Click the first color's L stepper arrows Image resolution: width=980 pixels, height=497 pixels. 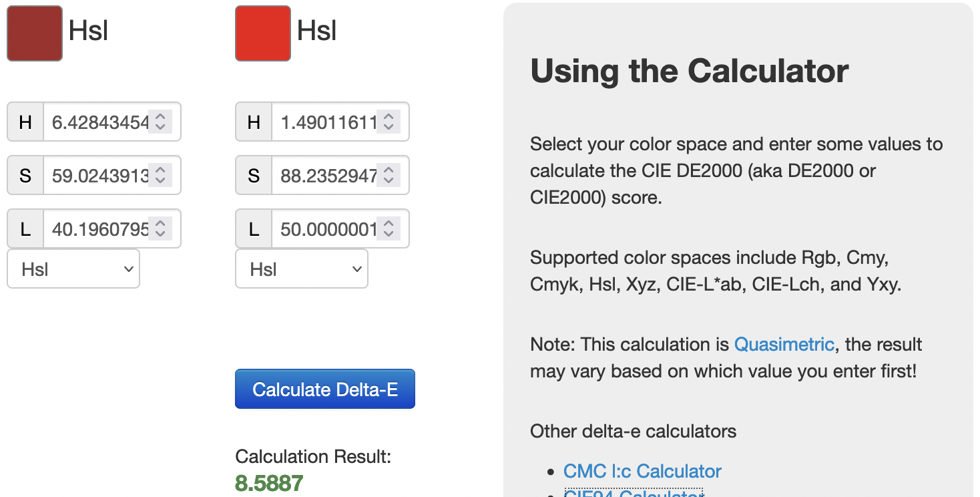point(160,229)
